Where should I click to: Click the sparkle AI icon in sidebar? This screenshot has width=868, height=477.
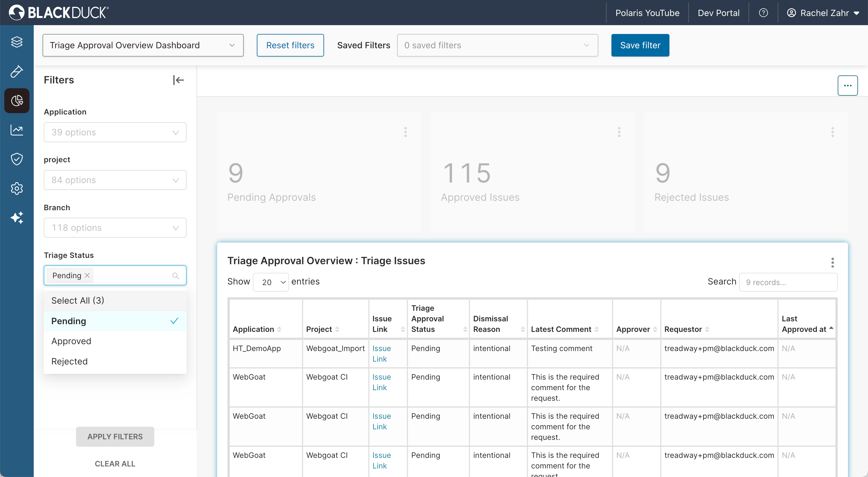tap(17, 218)
